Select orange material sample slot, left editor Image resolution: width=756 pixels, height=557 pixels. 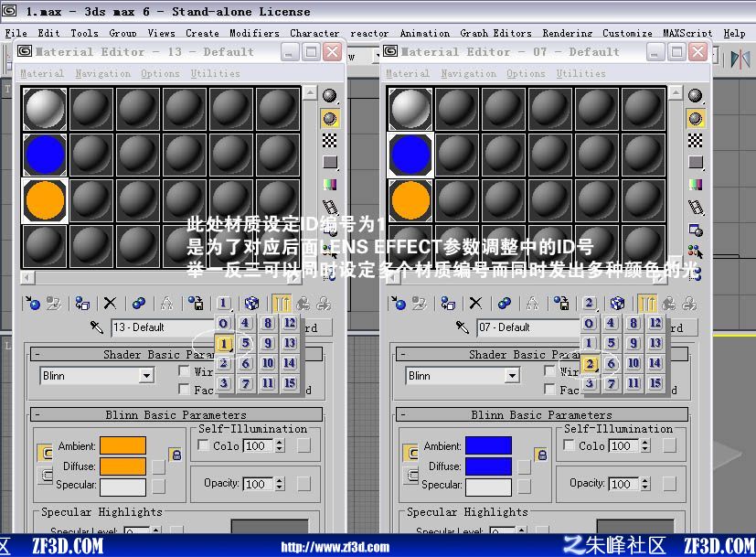point(45,200)
